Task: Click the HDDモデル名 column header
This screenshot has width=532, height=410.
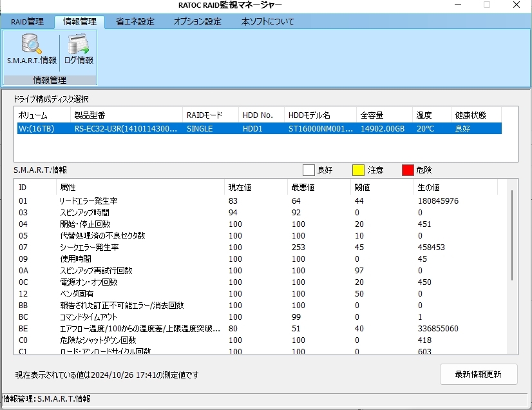Action: [320, 115]
